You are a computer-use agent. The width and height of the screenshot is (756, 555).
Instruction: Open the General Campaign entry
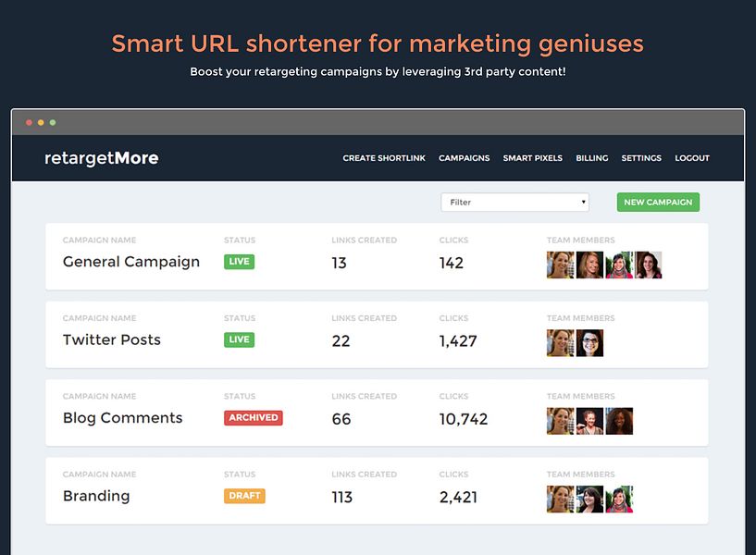(x=131, y=262)
